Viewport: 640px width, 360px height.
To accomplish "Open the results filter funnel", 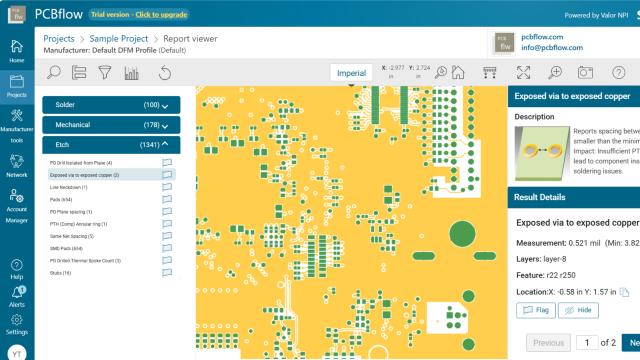I will coord(105,73).
